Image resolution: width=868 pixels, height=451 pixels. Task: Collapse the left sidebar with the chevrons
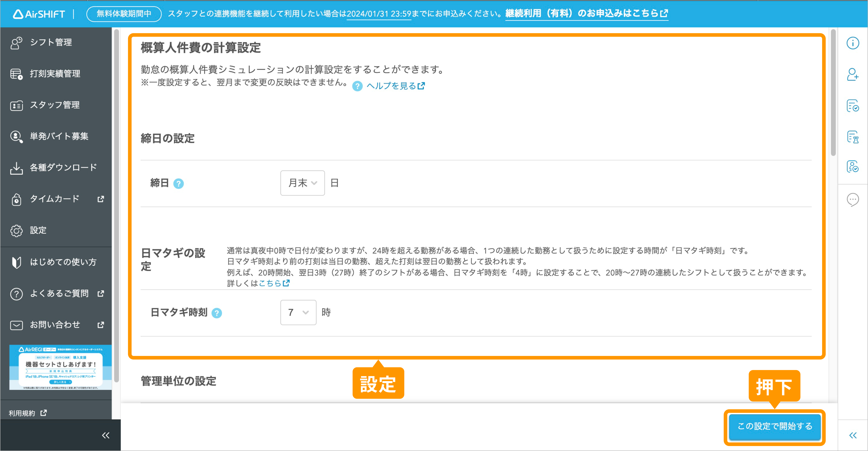click(105, 436)
